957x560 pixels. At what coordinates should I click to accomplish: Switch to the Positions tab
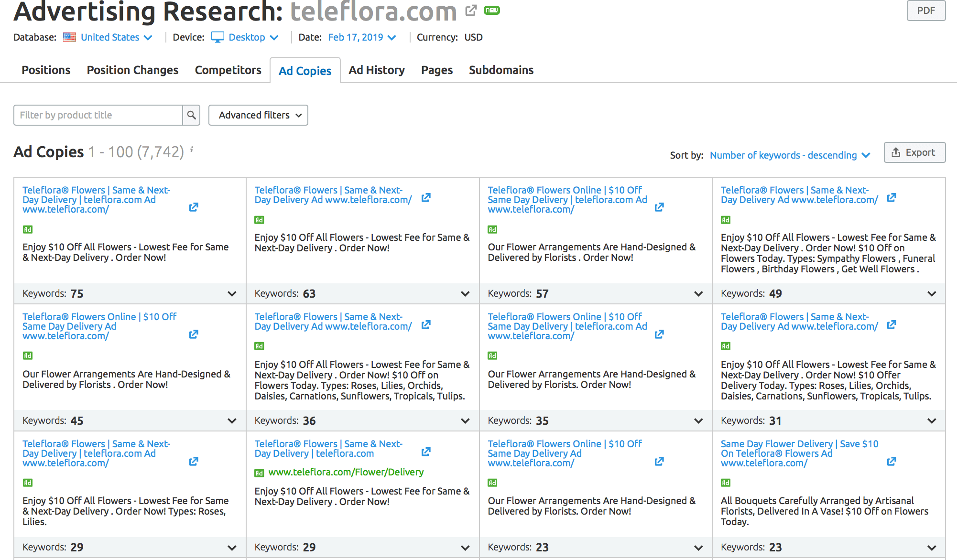coord(46,70)
